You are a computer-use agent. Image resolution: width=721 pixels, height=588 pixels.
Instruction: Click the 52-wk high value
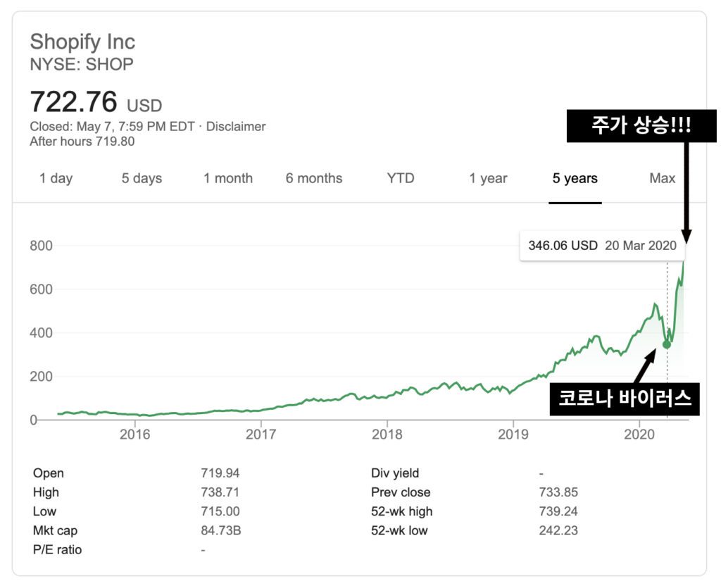[558, 511]
